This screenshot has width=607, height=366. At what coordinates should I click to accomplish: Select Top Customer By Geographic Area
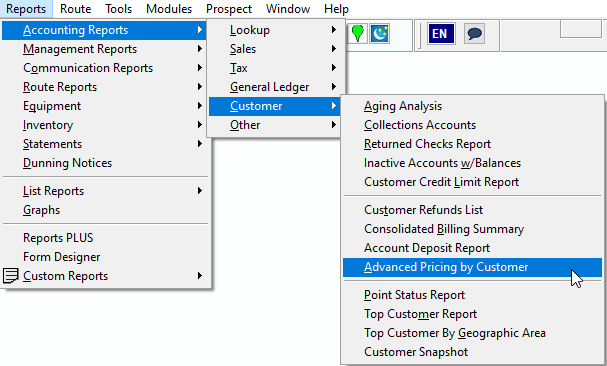tap(472, 333)
